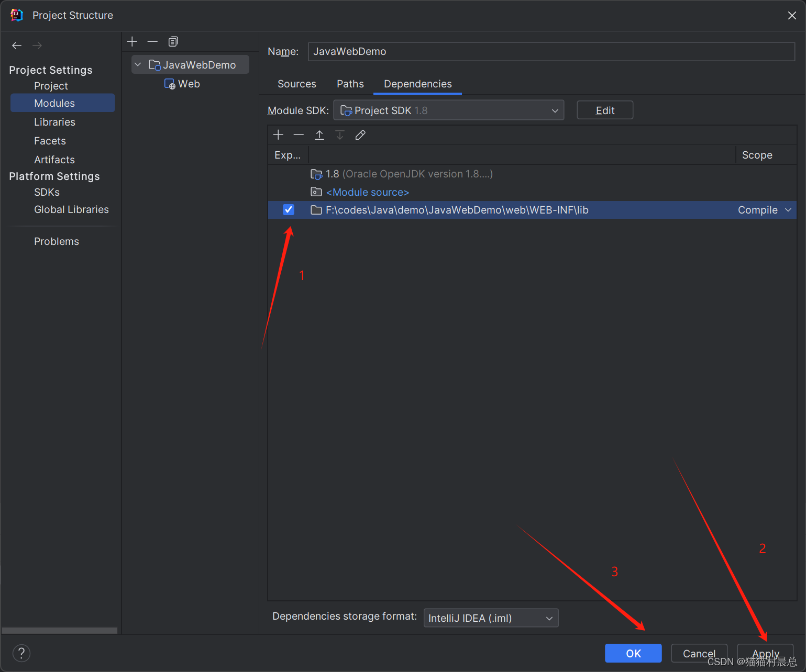806x672 pixels.
Task: Click the Cancel button
Action: tap(699, 653)
